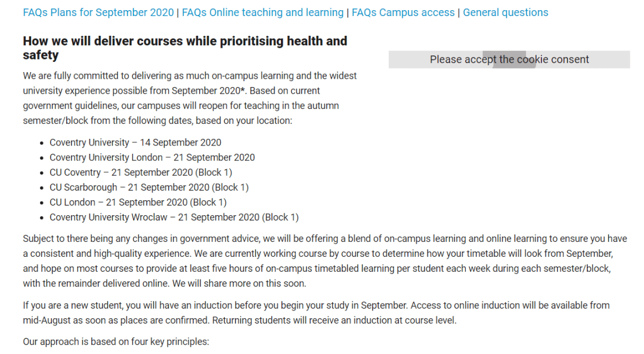The height and width of the screenshot is (354, 644).
Task: Click the sentence starting 'We are fully committed'
Action: 190,83
